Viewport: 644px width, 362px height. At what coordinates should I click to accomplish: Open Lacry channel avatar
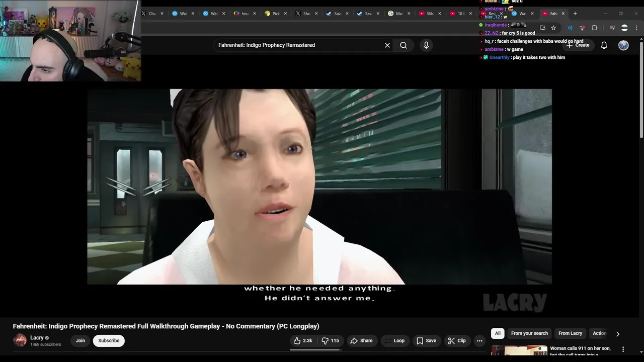pos(20,340)
